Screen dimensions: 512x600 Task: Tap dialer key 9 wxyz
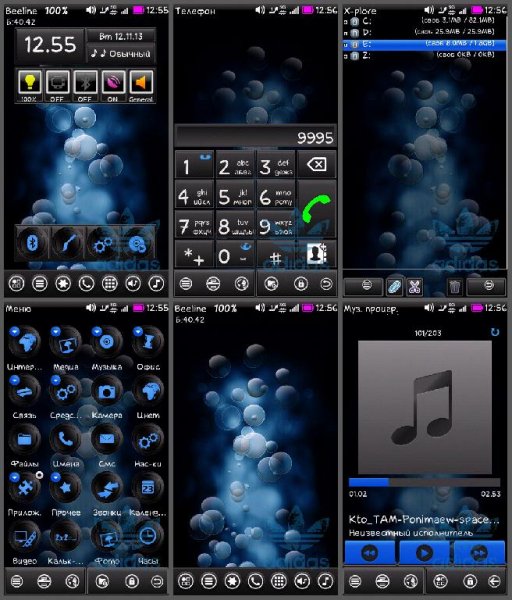coord(276,225)
